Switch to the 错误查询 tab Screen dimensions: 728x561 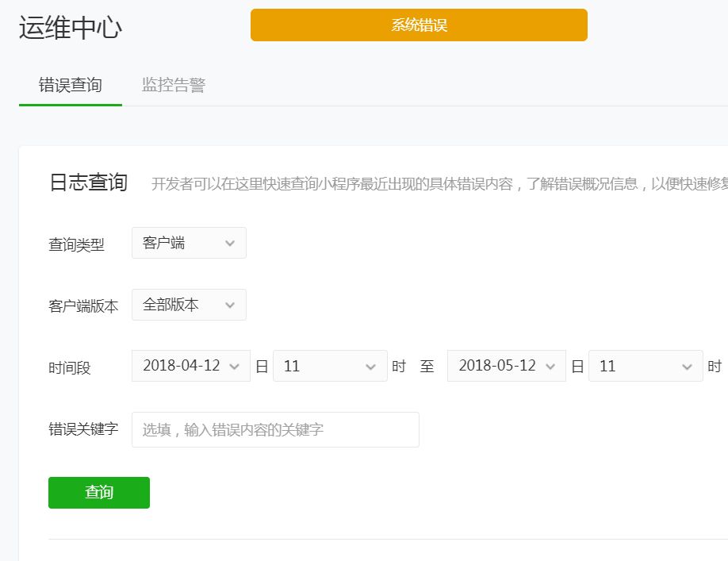click(70, 86)
